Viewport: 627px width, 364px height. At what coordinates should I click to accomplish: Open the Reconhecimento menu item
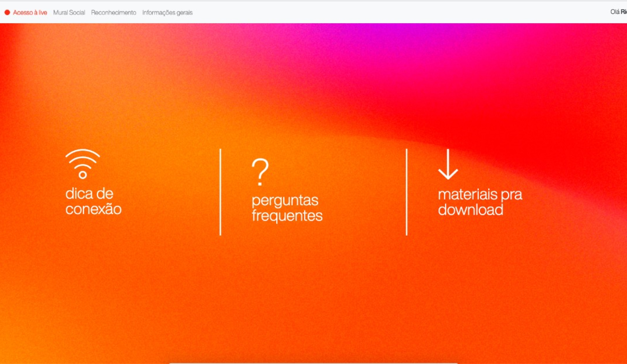coord(113,12)
